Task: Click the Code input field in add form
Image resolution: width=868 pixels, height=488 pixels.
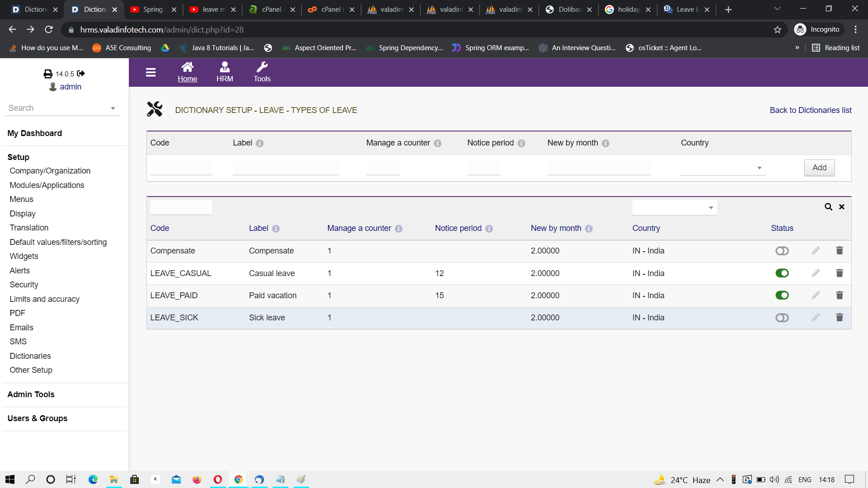Action: (x=181, y=168)
